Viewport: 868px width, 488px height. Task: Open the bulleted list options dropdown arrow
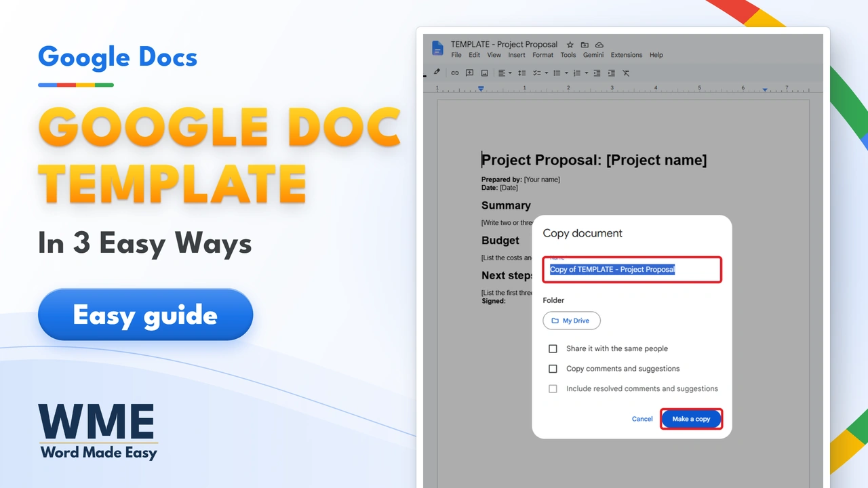[x=566, y=73]
